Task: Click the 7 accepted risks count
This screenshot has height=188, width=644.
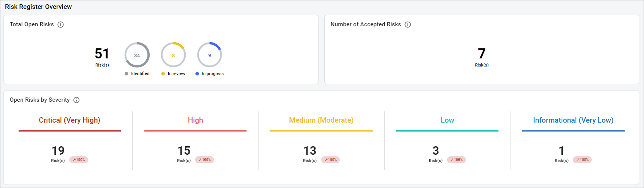Action: coord(482,53)
